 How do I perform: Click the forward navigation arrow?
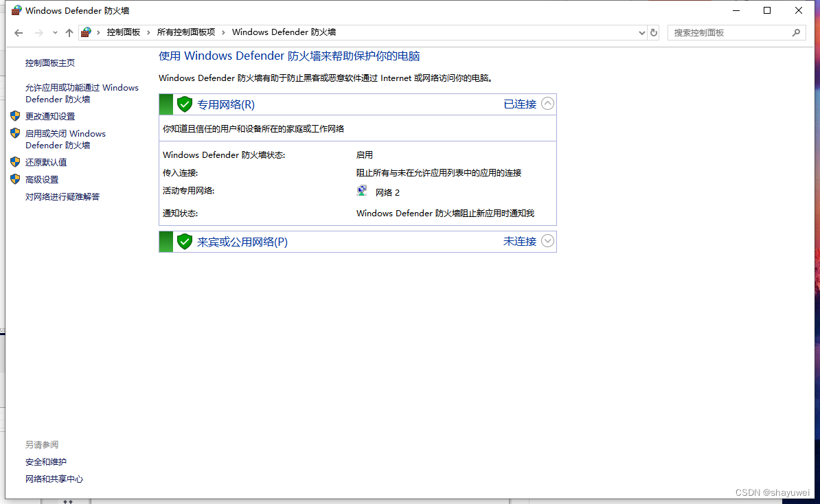click(38, 33)
